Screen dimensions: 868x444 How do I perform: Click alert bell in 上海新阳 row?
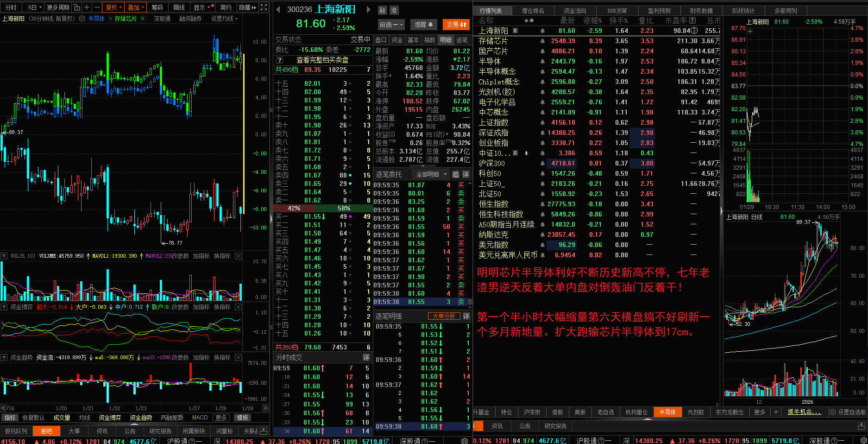click(x=542, y=31)
